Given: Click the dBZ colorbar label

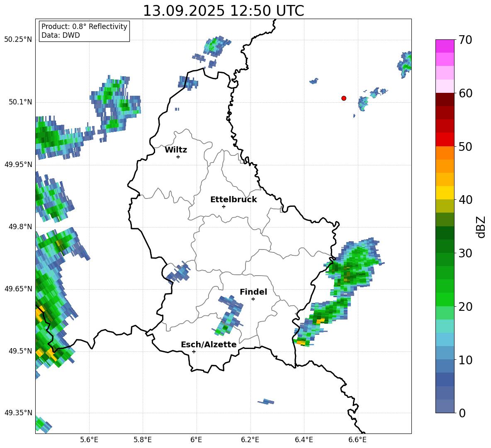Looking at the screenshot, I should coord(481,227).
